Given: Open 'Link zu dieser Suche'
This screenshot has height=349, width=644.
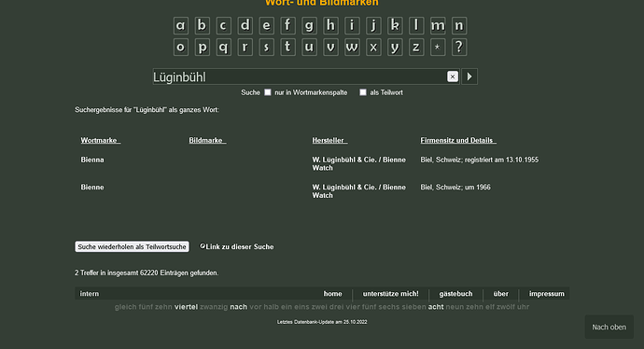Looking at the screenshot, I should [x=237, y=246].
